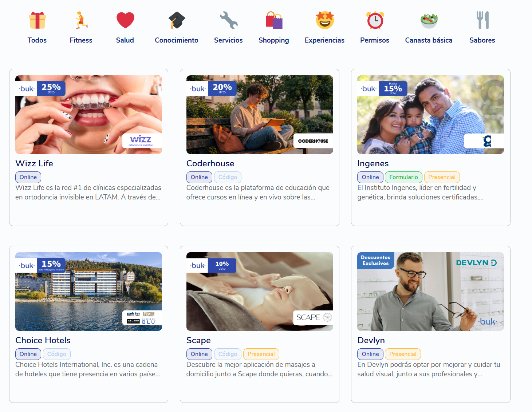Open the Coderhouse title link
Image resolution: width=532 pixels, height=412 pixels.
[210, 163]
